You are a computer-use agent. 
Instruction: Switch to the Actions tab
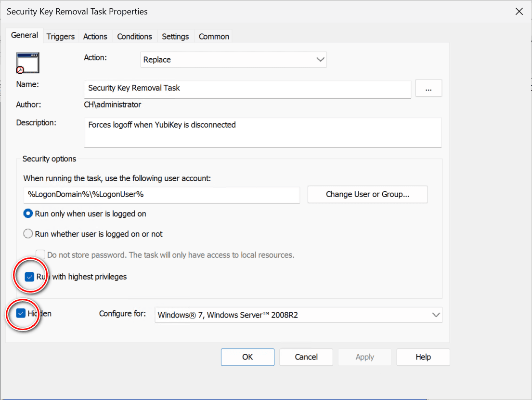[x=95, y=36]
